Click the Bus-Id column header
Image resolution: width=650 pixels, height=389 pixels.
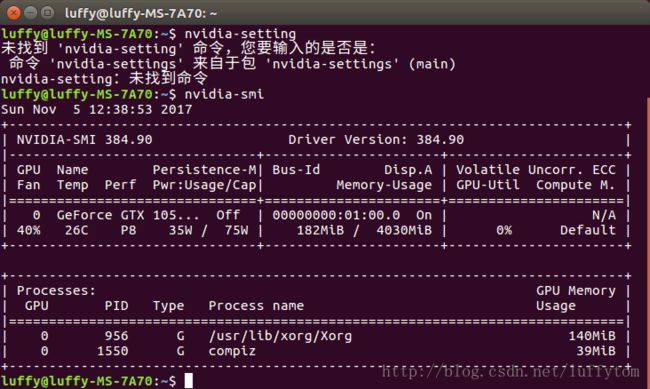(296, 170)
